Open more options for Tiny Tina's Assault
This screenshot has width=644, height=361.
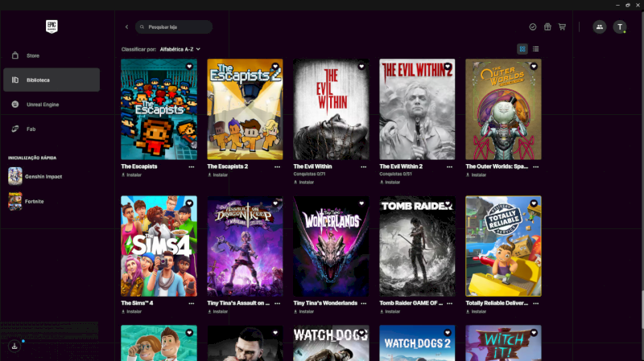pos(277,304)
